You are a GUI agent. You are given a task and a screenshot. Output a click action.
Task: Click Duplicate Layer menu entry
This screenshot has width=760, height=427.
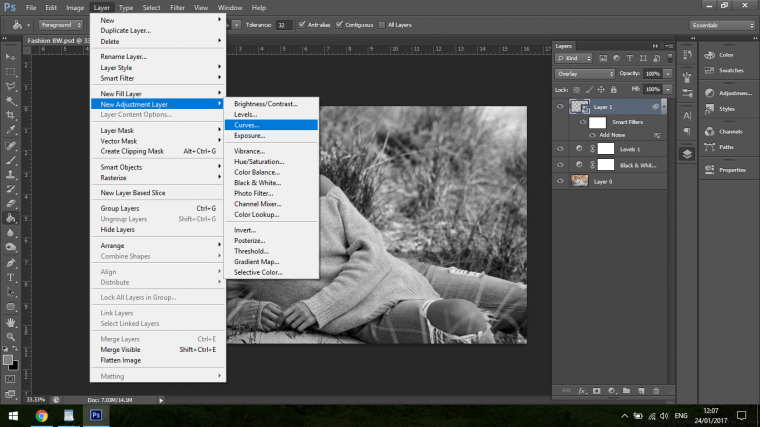tap(158, 31)
